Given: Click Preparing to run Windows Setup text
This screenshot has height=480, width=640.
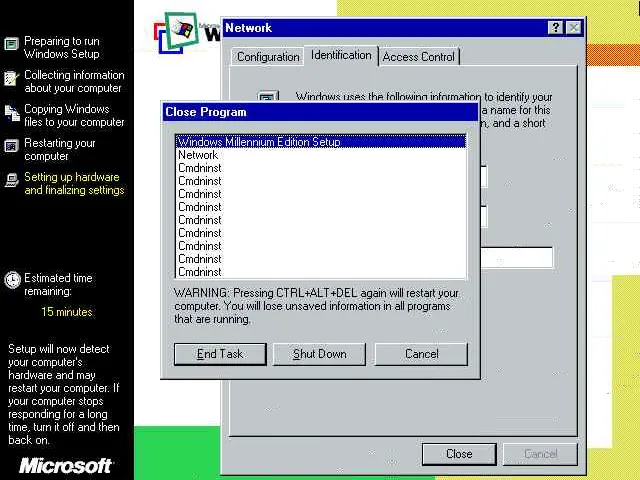Looking at the screenshot, I should (62, 47).
